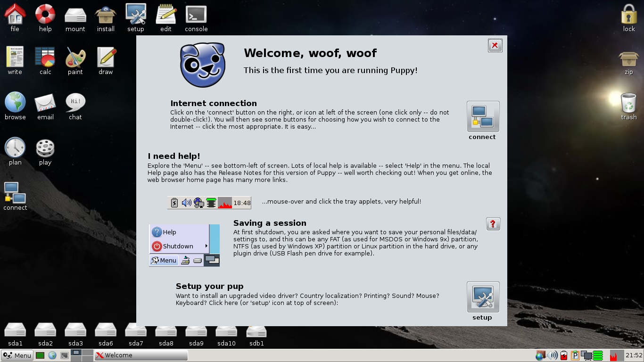Click the Puppy dog logo image
Screen dimensions: 644x362
203,65
